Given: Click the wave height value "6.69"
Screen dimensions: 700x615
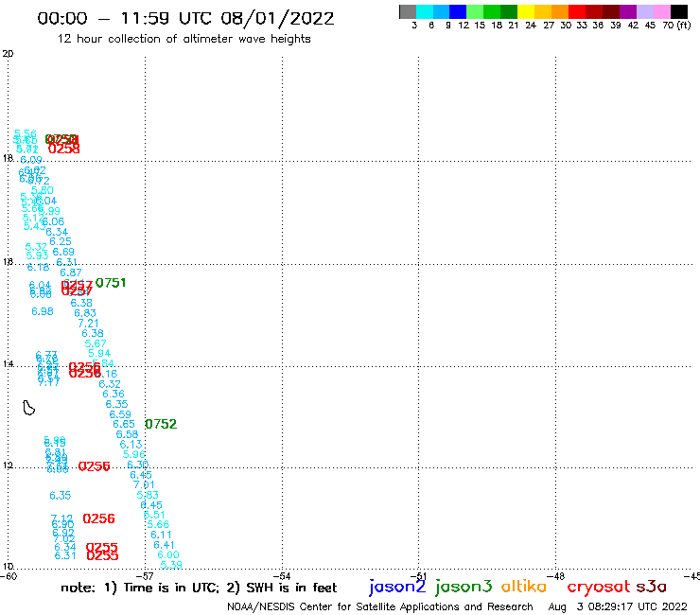Looking at the screenshot, I should [63, 252].
